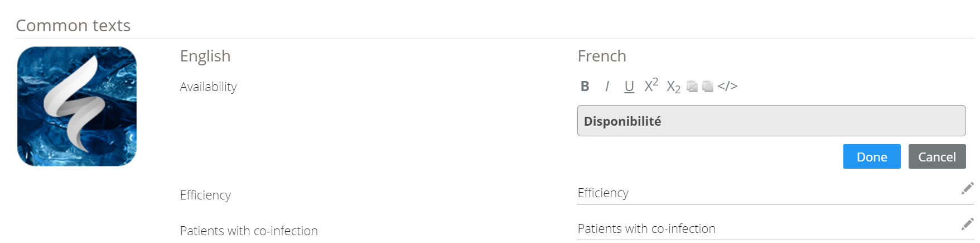980x243 pixels.
Task: Click the Common texts section heading
Action: pyautogui.click(x=73, y=26)
